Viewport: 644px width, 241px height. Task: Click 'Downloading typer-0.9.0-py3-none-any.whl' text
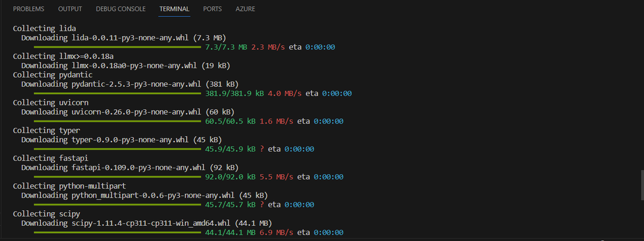105,140
